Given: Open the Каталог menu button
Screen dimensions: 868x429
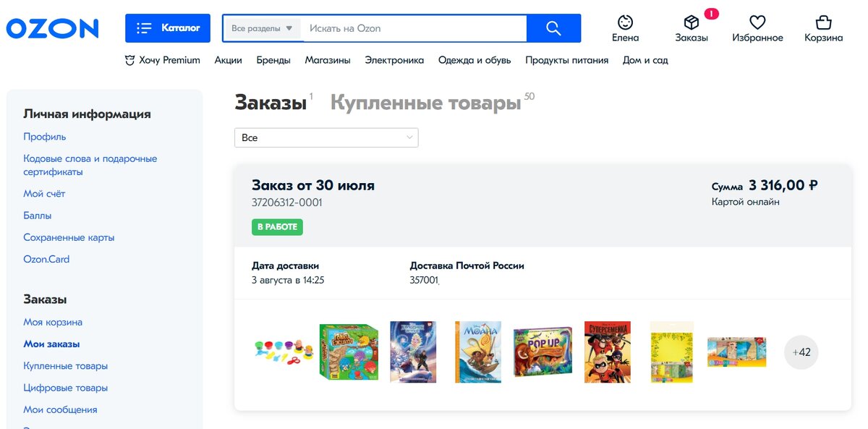Looking at the screenshot, I should coord(168,28).
